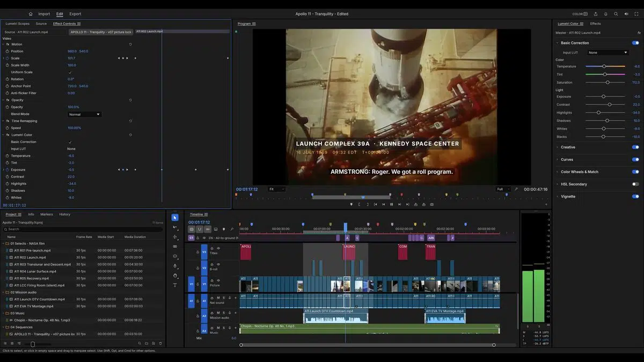
Task: Open the Markers tab in Project panel
Action: tap(47, 215)
